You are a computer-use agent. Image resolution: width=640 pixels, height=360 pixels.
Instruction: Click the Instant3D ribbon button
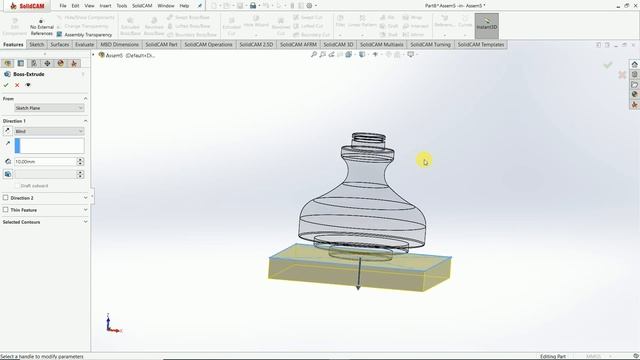click(487, 26)
